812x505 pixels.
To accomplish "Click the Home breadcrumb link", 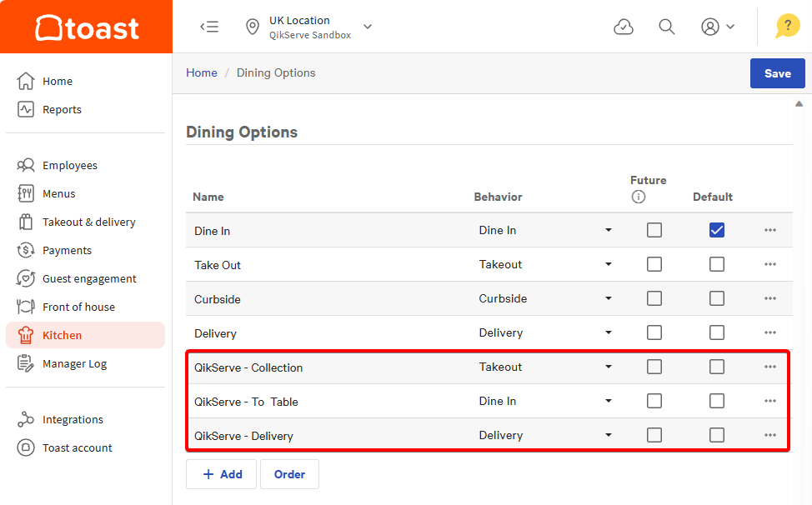I will coord(202,72).
